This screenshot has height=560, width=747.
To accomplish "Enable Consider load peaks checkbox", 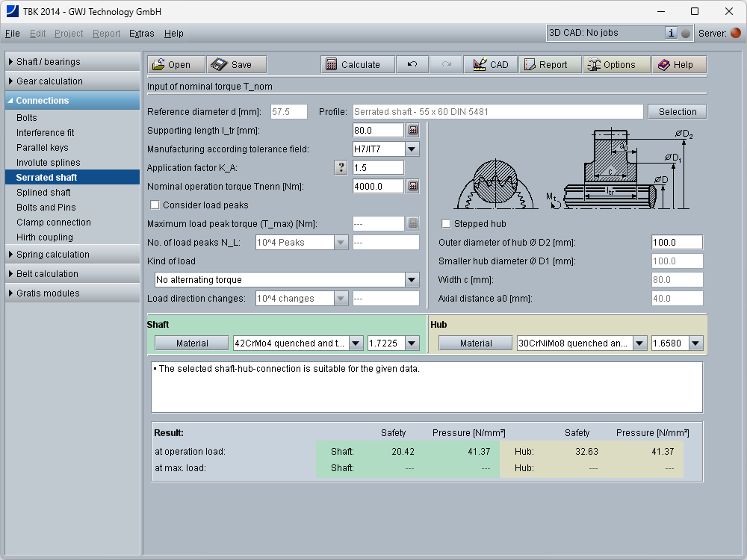I will click(155, 205).
